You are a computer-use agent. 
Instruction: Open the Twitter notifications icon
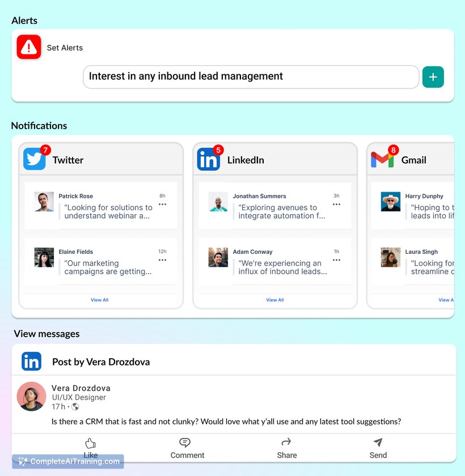tap(35, 159)
